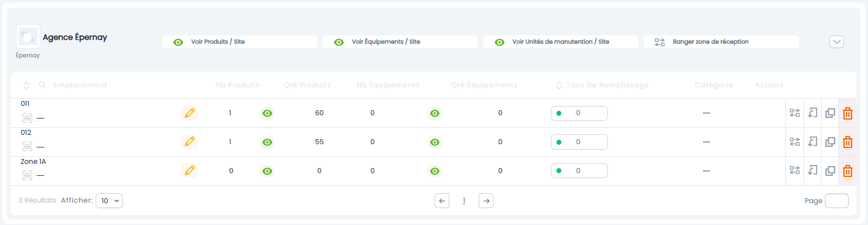View equipment of location 012 eye icon

(x=435, y=142)
